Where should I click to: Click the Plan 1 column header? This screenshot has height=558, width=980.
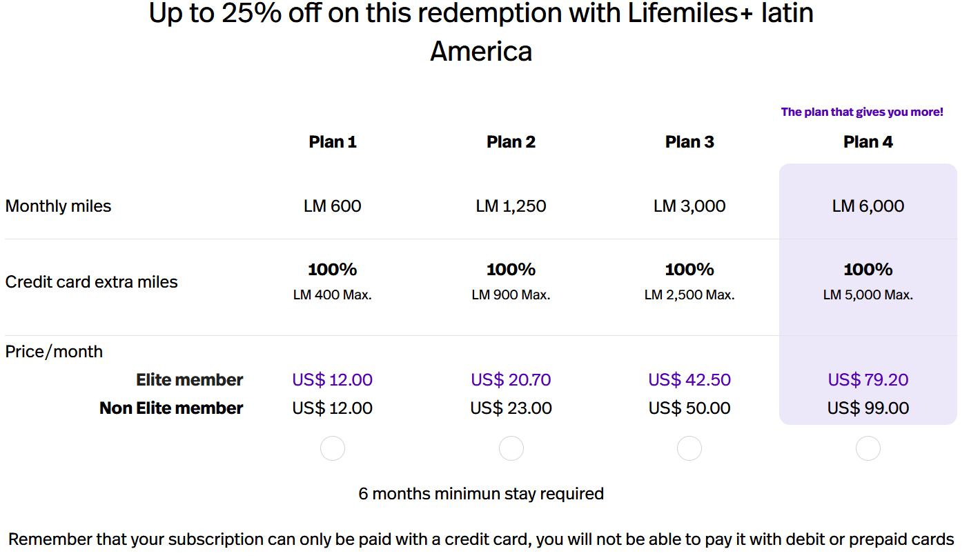pos(333,142)
